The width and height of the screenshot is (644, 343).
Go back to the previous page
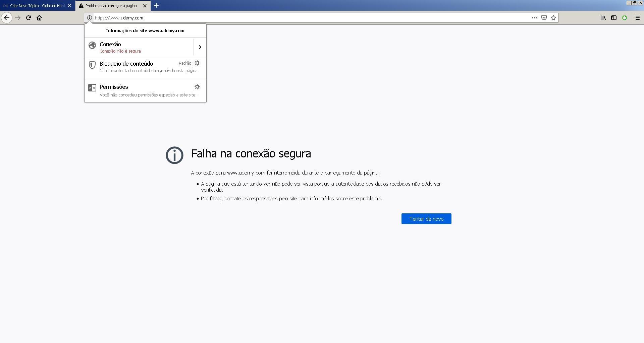7,18
